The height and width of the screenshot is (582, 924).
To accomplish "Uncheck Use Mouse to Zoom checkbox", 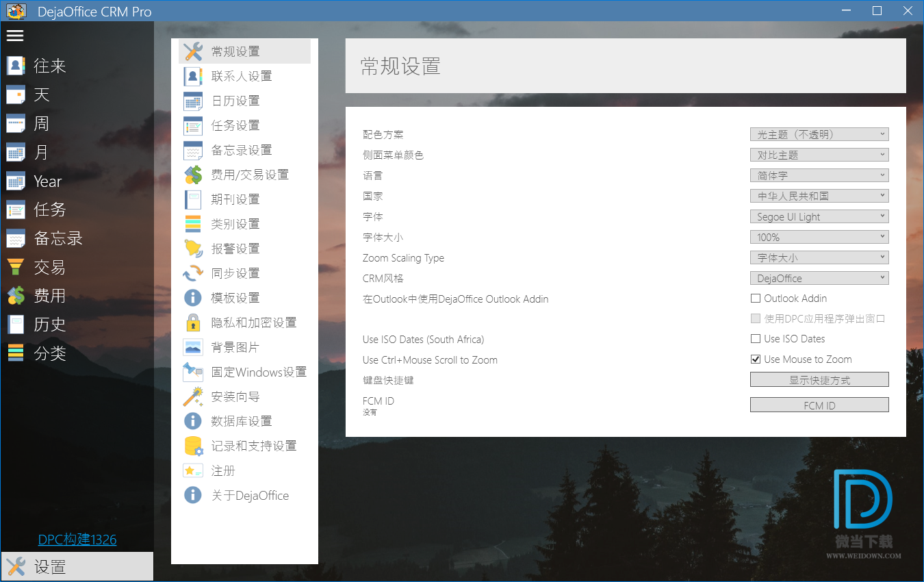I will point(756,359).
